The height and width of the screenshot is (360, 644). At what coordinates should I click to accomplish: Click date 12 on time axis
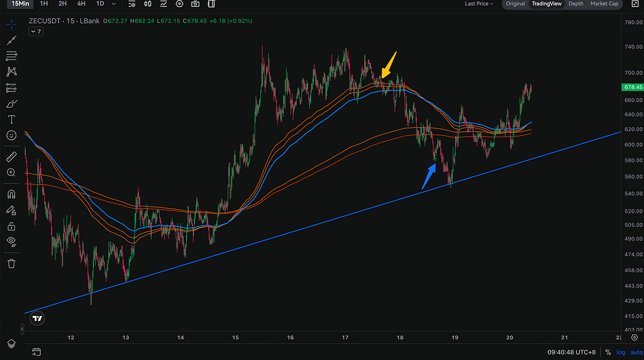coord(70,337)
